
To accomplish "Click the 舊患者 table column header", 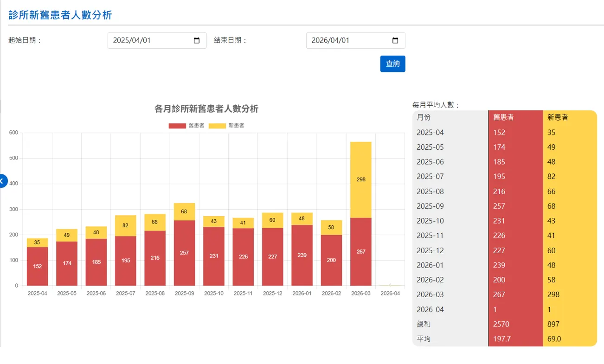I will (x=515, y=117).
